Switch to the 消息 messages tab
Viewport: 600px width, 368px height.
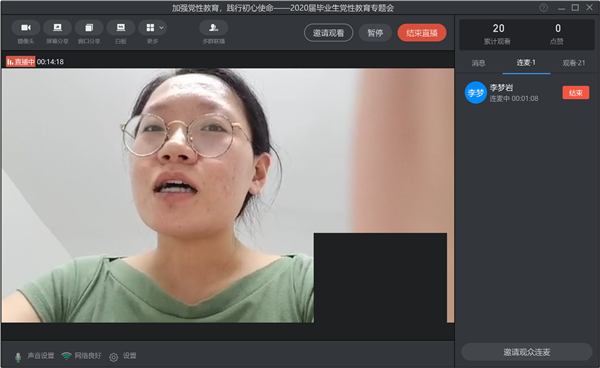pos(478,63)
